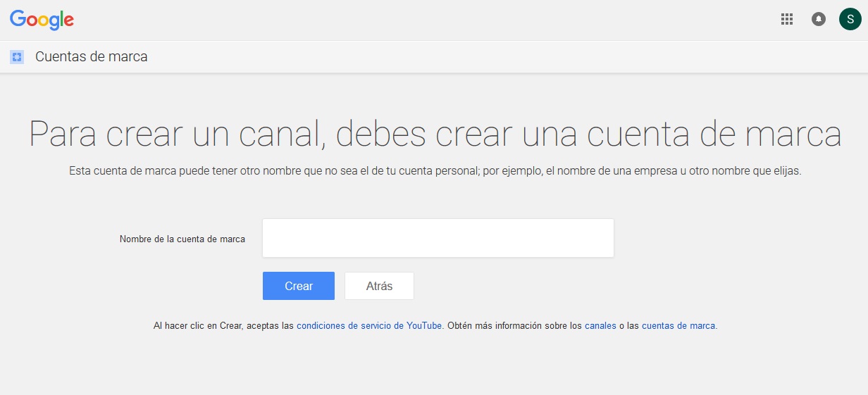The image size is (868, 395).
Task: Open condiciones de servicio de YouTube link
Action: click(x=369, y=326)
